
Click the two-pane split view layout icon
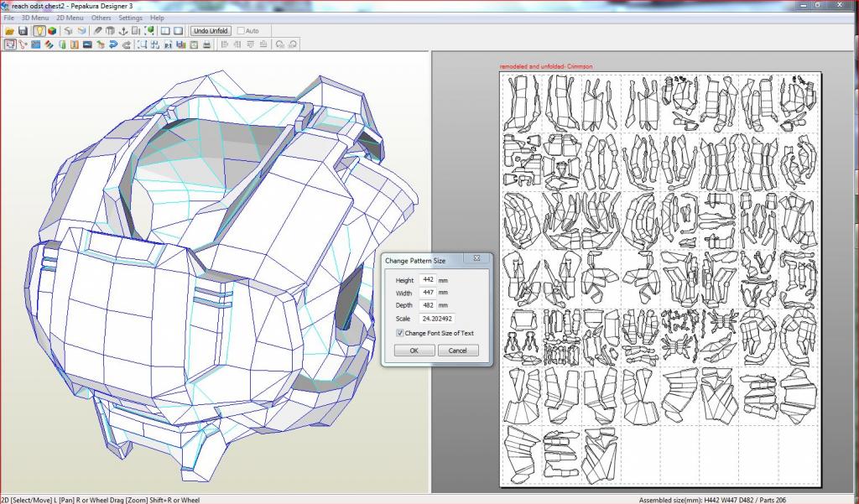(165, 31)
